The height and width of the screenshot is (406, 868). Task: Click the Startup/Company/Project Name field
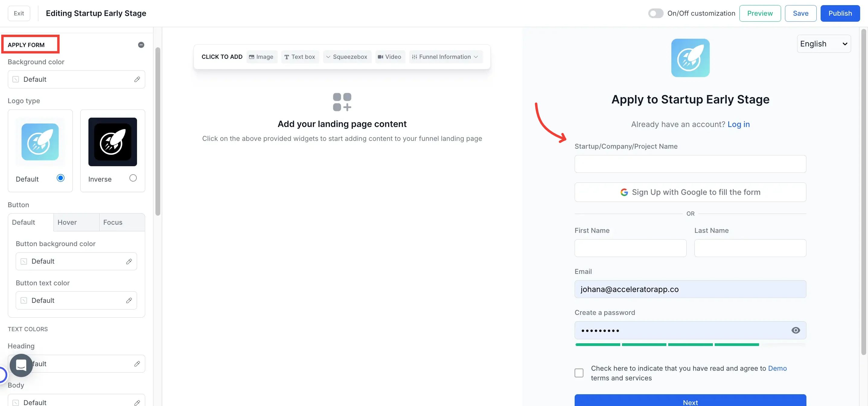click(690, 164)
